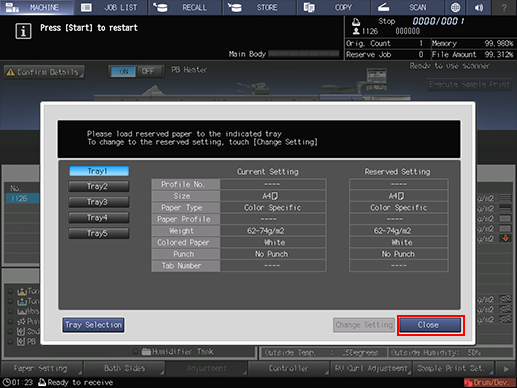Select job number 1126 row
Screen dimensions: 517x388
pos(22,198)
